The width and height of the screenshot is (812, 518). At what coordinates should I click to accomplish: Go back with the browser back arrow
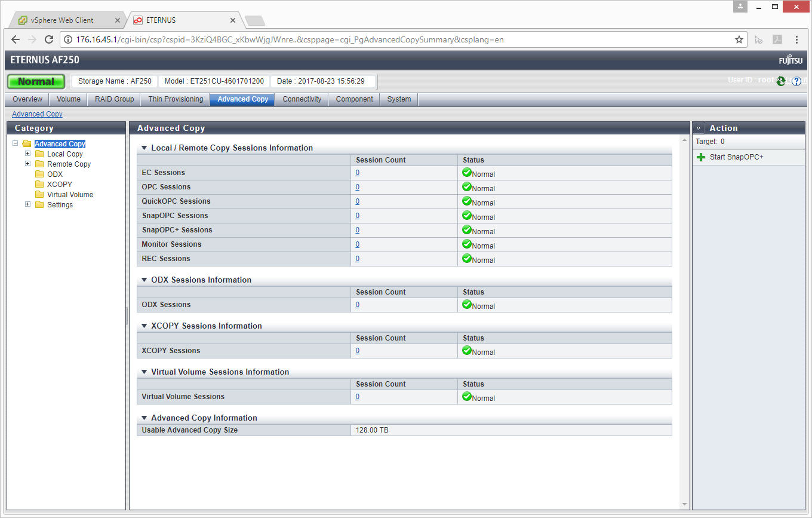pyautogui.click(x=16, y=40)
